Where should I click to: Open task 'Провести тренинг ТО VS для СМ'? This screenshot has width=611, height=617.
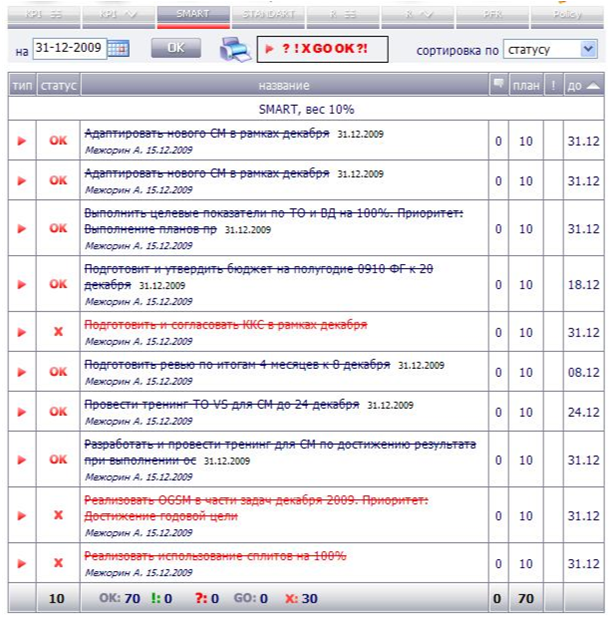tap(222, 404)
